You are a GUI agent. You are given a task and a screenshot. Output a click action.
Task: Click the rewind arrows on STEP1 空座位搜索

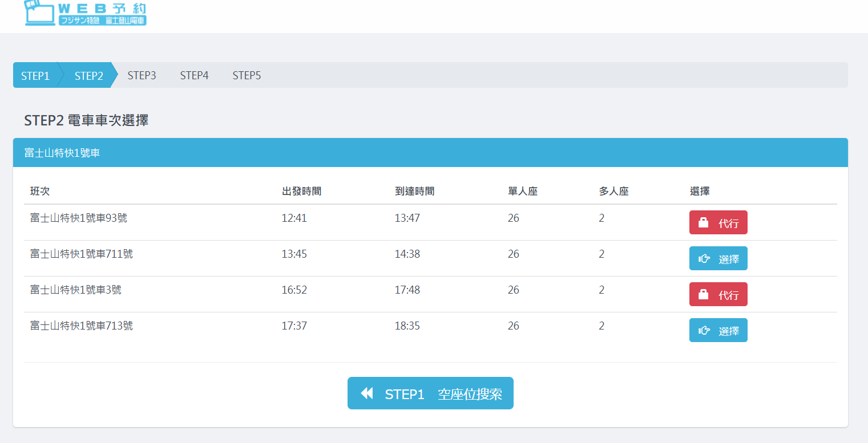point(366,393)
